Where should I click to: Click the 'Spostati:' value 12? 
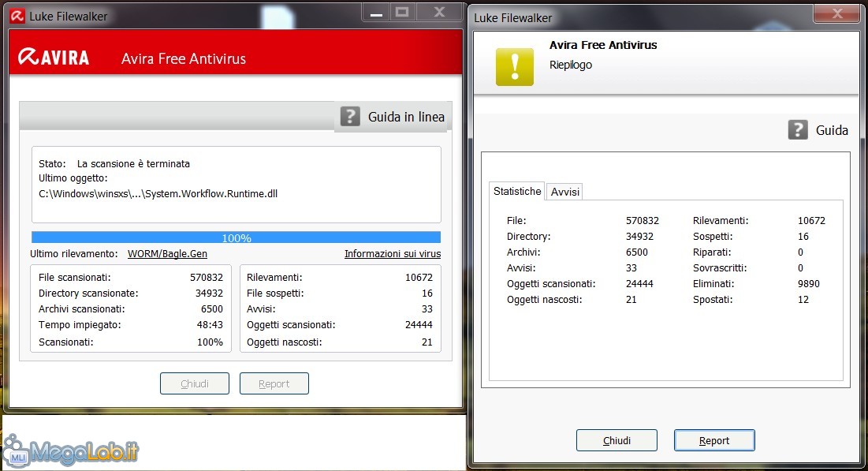coord(803,300)
